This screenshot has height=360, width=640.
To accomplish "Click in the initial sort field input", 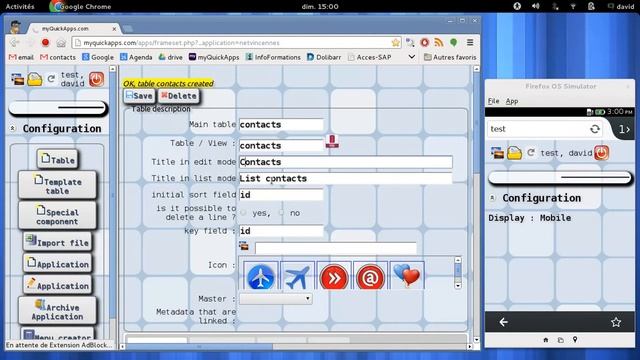I will [281, 195].
